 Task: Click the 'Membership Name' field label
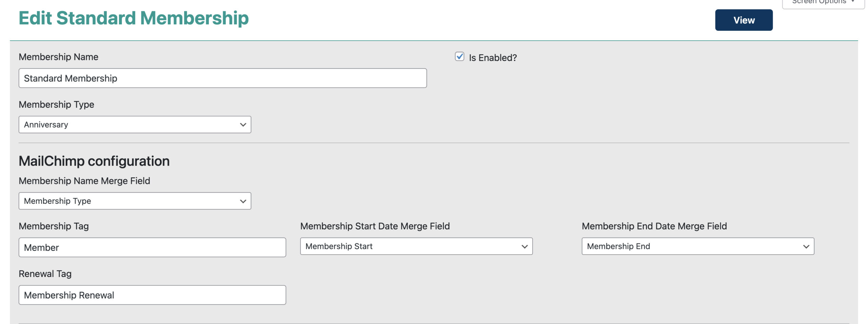(58, 57)
